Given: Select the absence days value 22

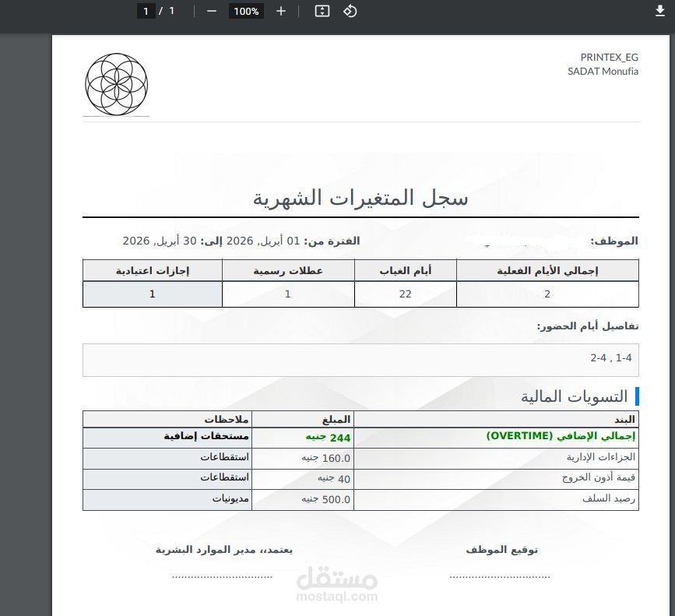Looking at the screenshot, I should [406, 294].
